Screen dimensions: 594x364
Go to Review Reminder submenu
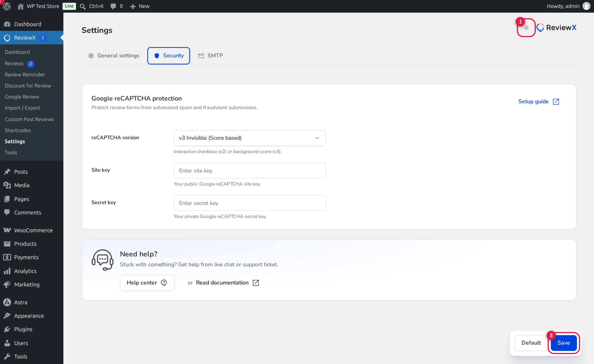click(x=25, y=74)
